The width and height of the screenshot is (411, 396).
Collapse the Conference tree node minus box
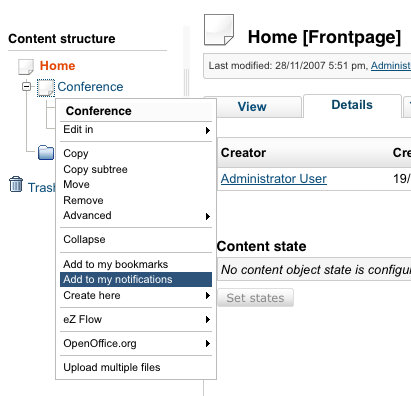click(x=26, y=87)
